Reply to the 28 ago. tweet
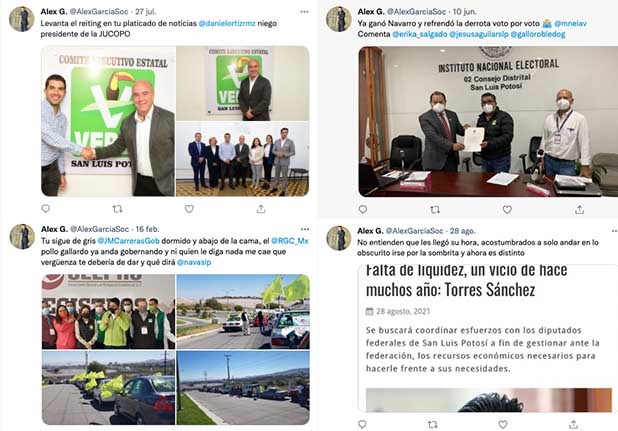Screen dimensions: 618x431 (x=362, y=424)
